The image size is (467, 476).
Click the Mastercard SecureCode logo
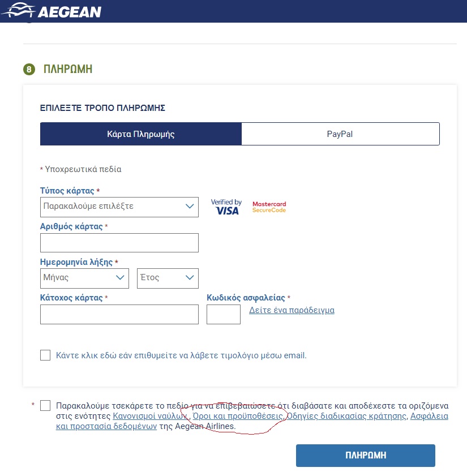click(x=269, y=207)
